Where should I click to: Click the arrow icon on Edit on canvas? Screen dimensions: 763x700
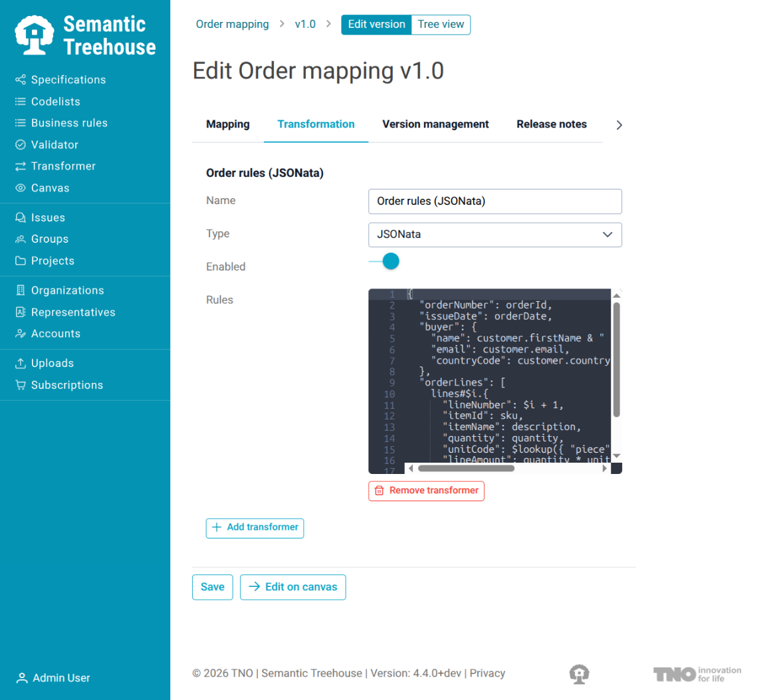[254, 586]
